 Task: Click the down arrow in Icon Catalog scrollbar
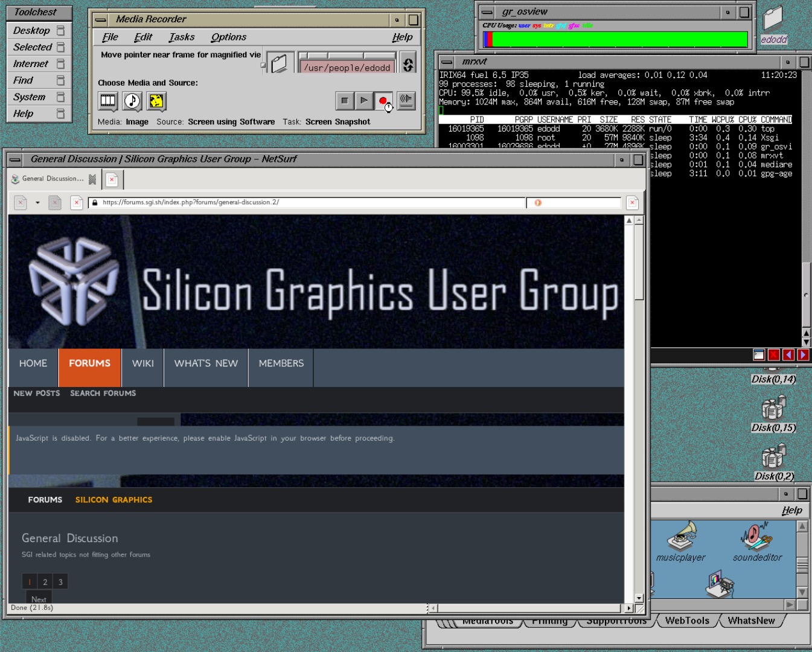pos(802,592)
